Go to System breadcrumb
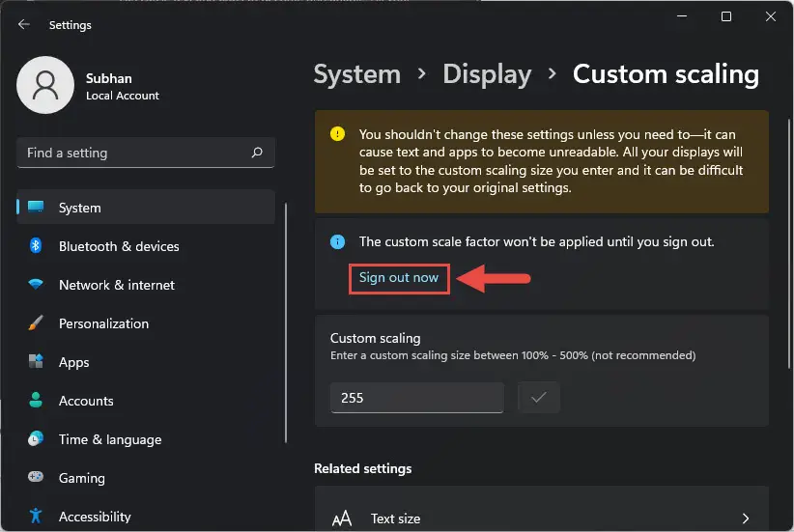 357,74
